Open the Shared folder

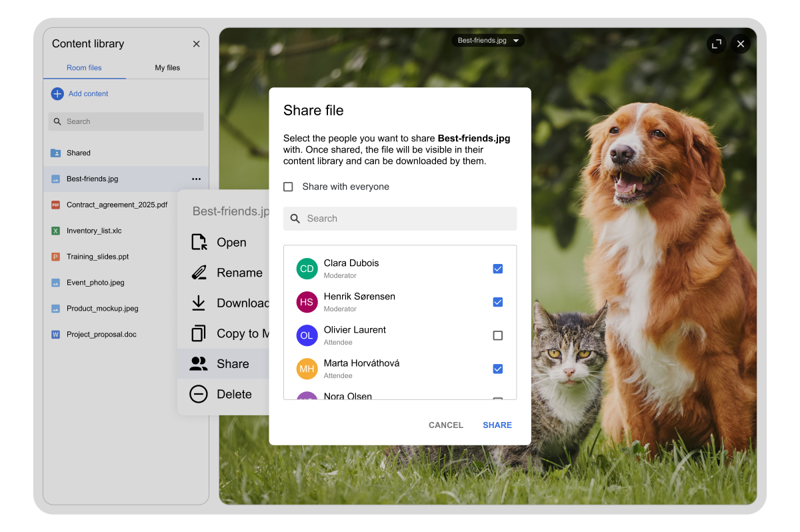pyautogui.click(x=78, y=153)
